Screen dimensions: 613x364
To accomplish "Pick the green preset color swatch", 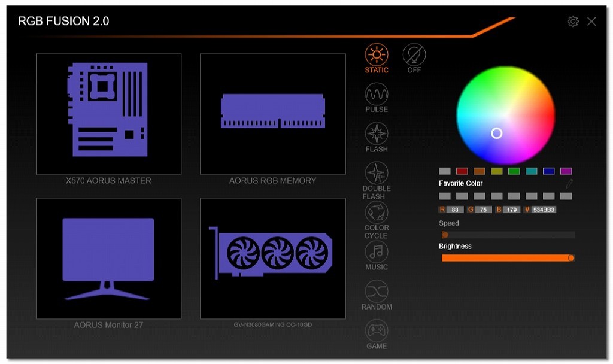I will [514, 171].
